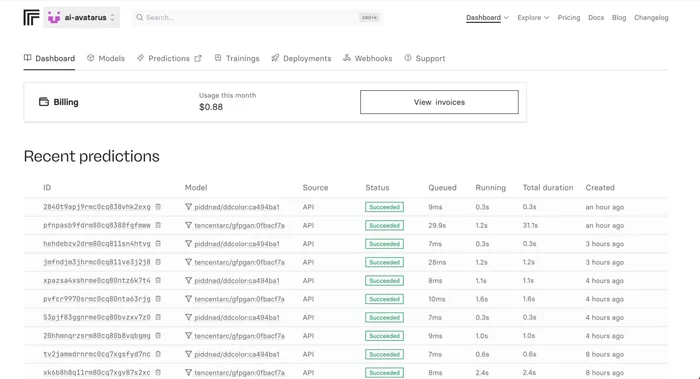Open prediction pvfcr9970srmc0cq80nta63rjg
Viewport: 700px width, 379px height.
click(x=96, y=299)
